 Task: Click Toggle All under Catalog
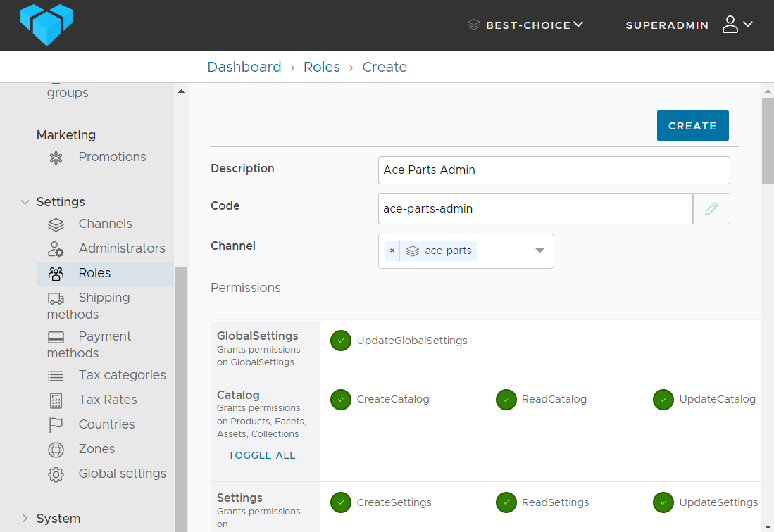(262, 455)
